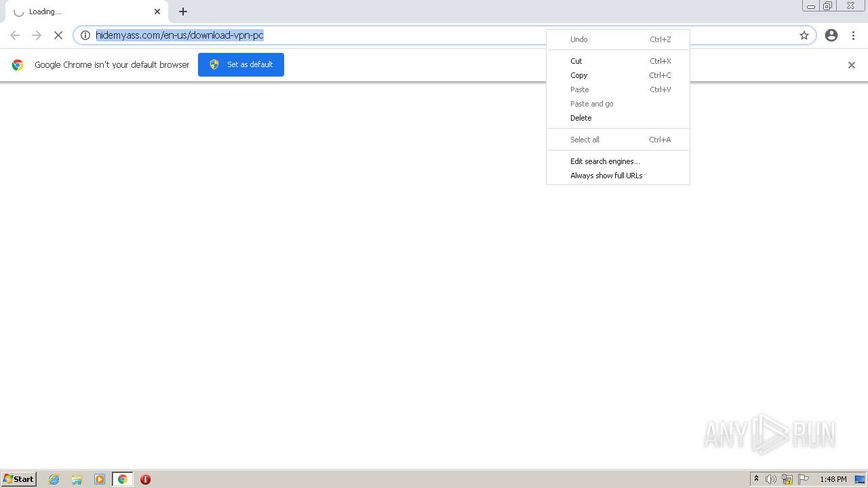
Task: Dismiss the default browser infobar
Action: click(x=852, y=65)
